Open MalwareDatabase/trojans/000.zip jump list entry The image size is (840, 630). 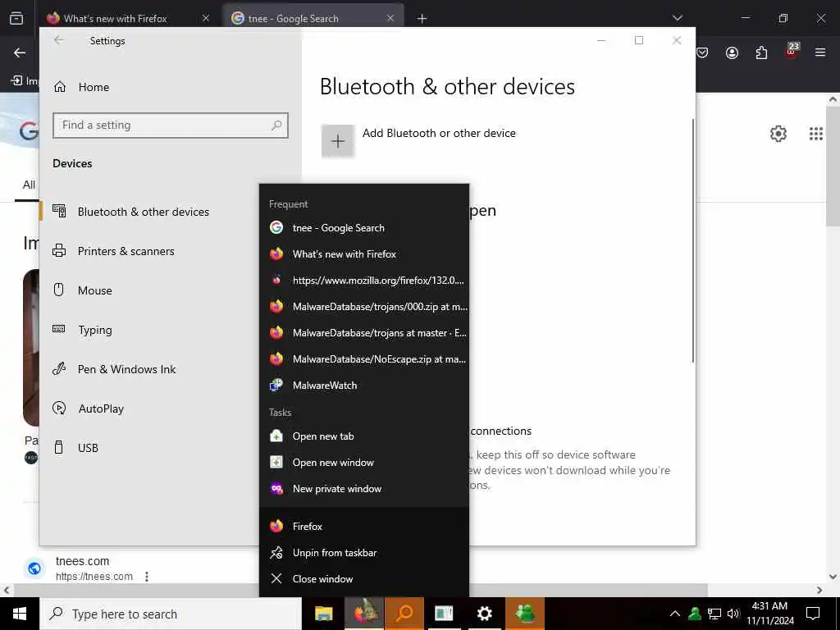(x=364, y=307)
